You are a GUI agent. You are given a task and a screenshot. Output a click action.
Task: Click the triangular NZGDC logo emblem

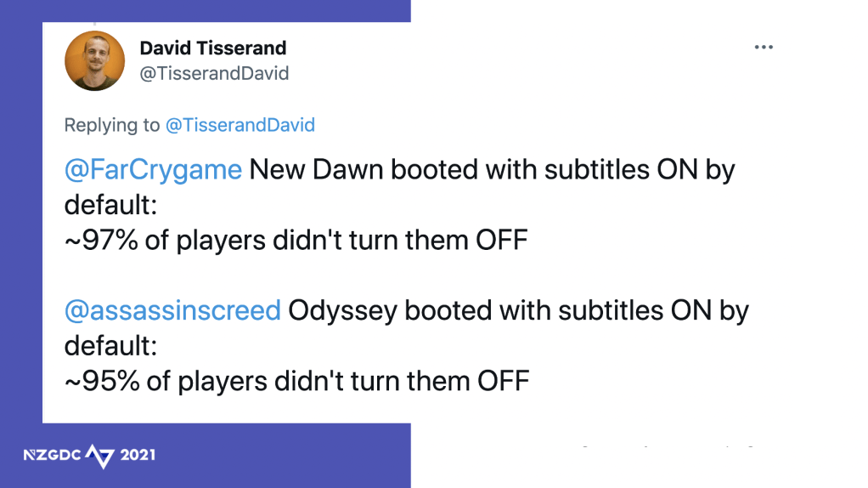click(x=99, y=456)
